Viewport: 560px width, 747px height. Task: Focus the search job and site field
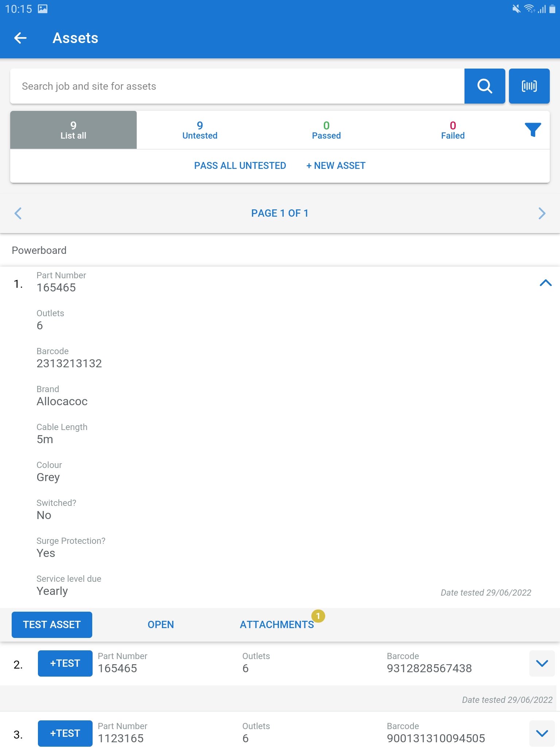237,86
